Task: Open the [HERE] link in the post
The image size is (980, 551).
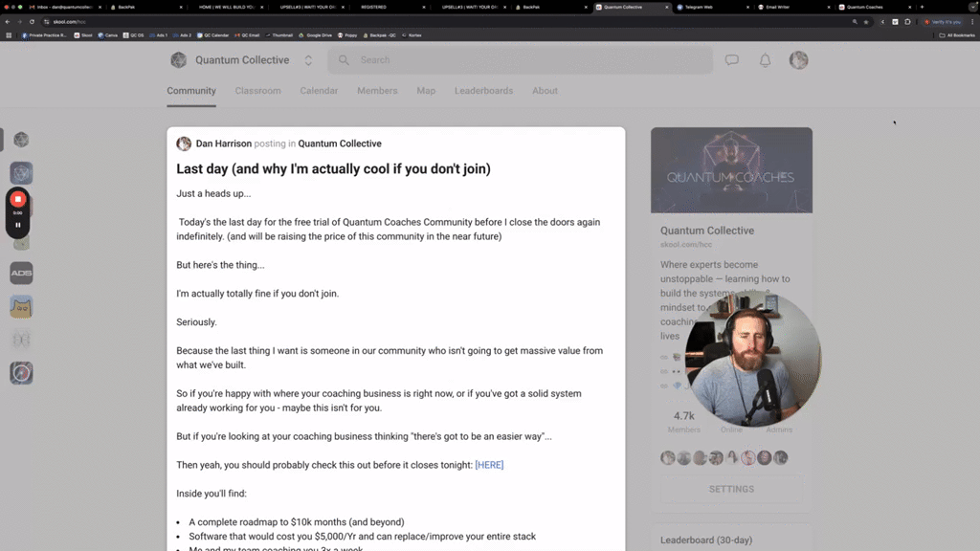Action: tap(489, 464)
